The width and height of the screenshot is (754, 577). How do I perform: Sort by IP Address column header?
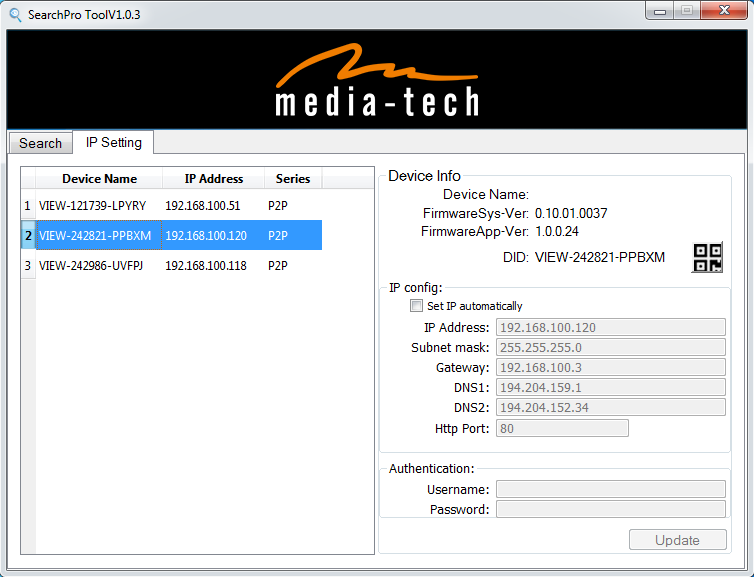pyautogui.click(x=214, y=178)
